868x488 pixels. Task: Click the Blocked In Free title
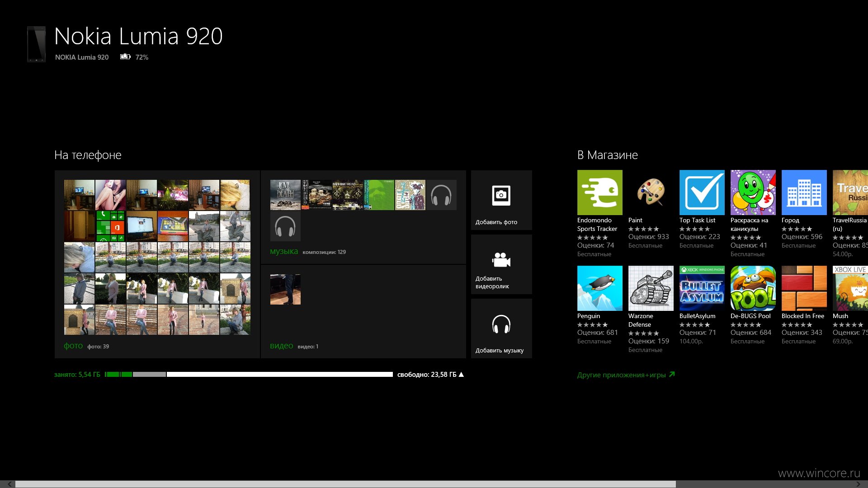click(x=802, y=316)
